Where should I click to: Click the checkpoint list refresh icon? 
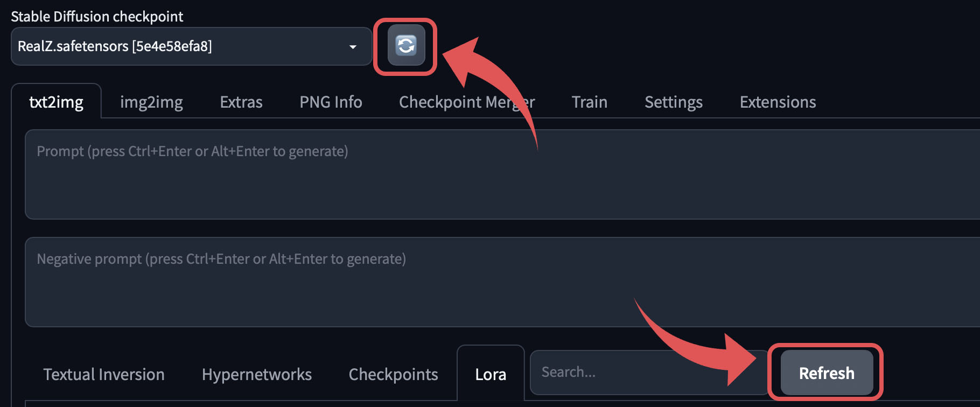[x=406, y=46]
